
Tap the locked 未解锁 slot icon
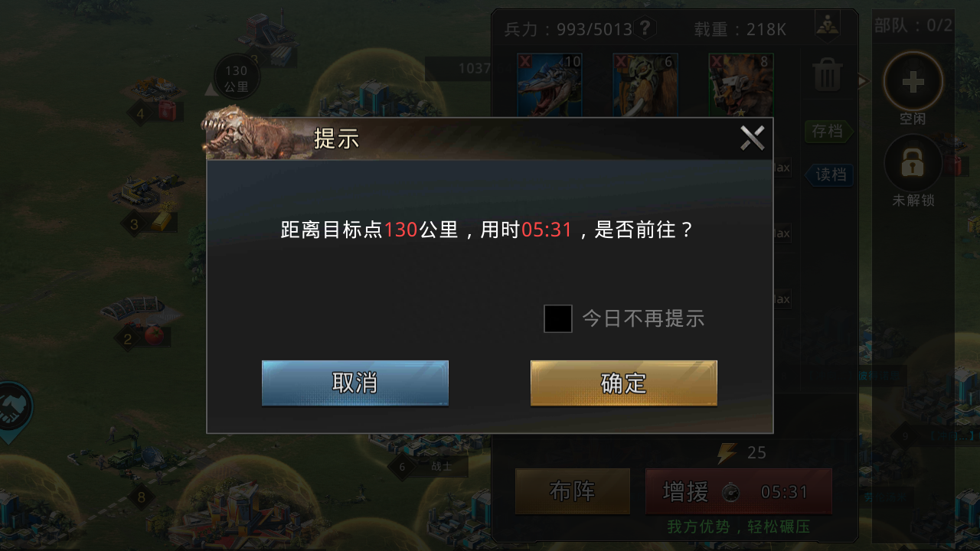[913, 163]
